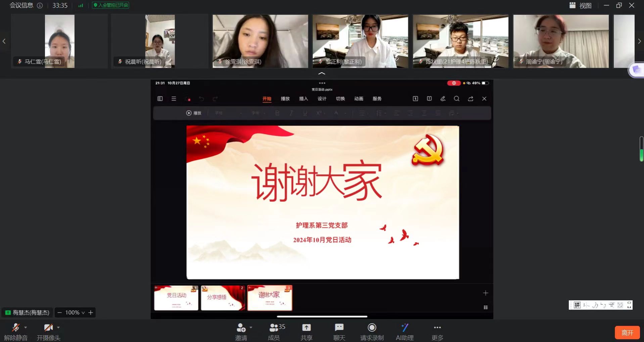This screenshot has width=644, height=342.
Task: Open the 更多 more options menu
Action: 437,328
